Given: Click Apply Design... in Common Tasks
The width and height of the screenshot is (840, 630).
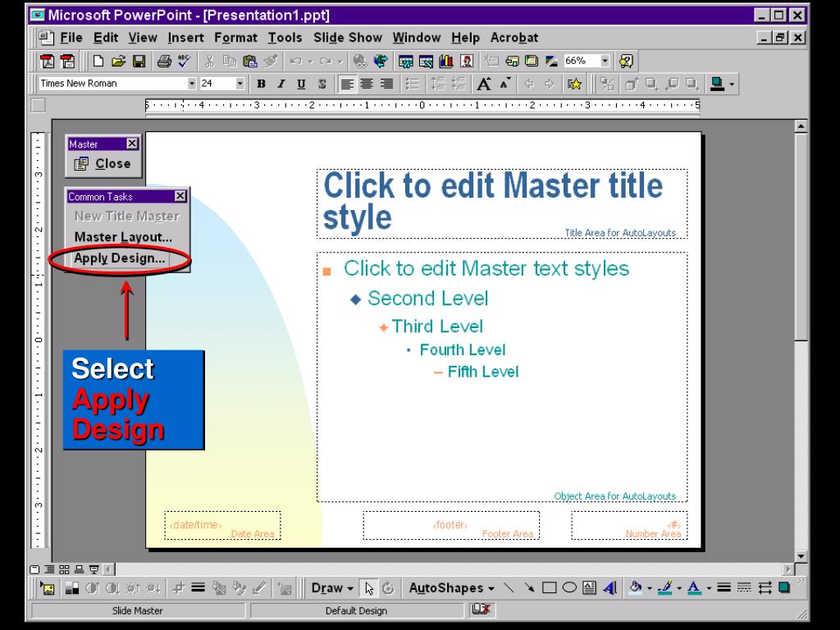Looking at the screenshot, I should tap(120, 258).
